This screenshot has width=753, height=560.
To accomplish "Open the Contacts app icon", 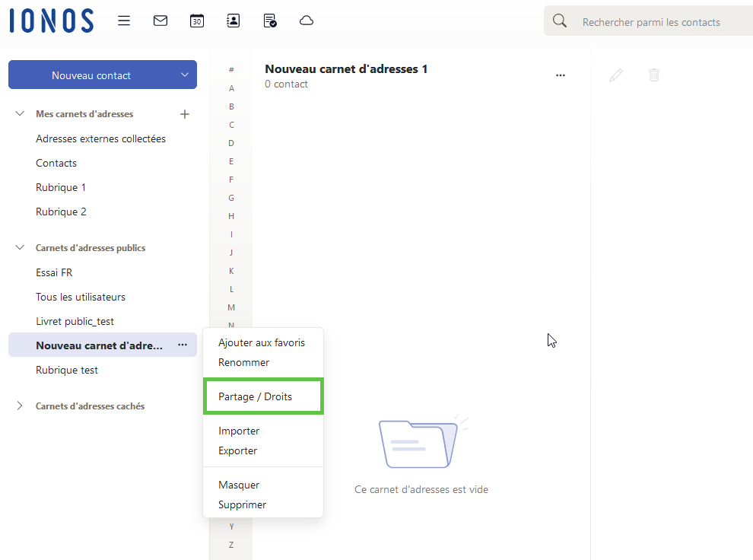I will (234, 21).
